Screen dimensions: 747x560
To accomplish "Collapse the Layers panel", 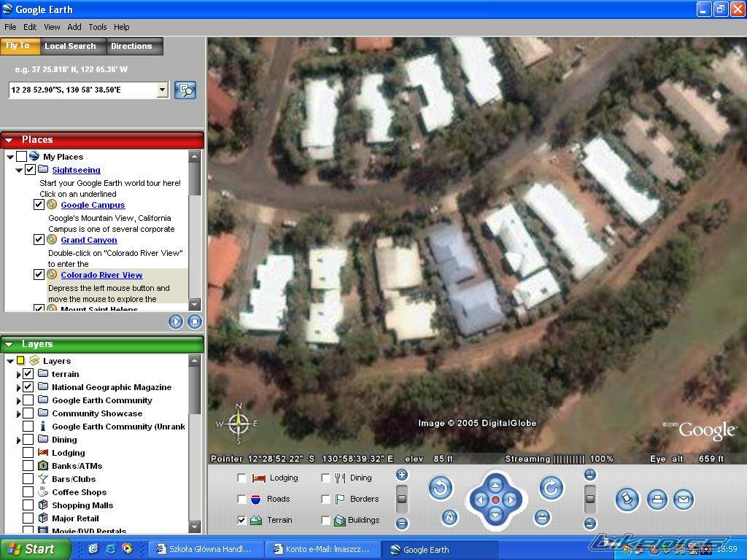I will 9,344.
